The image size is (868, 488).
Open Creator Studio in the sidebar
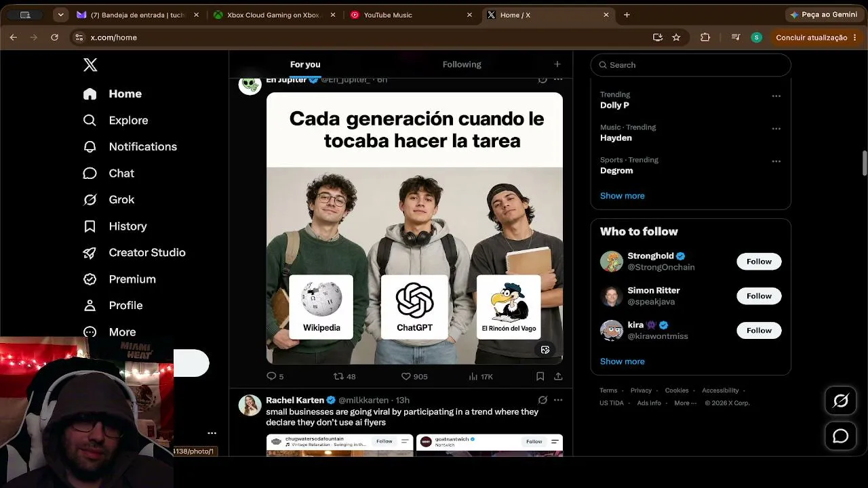point(134,253)
